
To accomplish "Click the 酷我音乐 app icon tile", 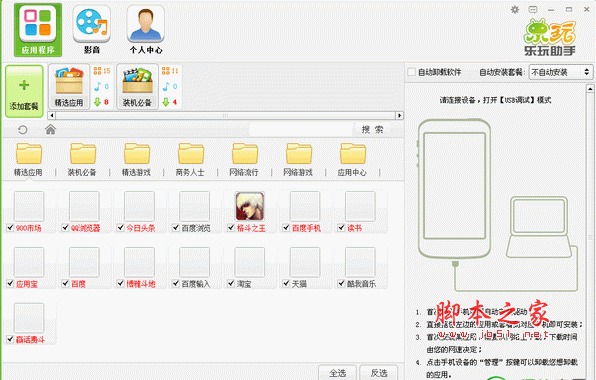I will (360, 262).
